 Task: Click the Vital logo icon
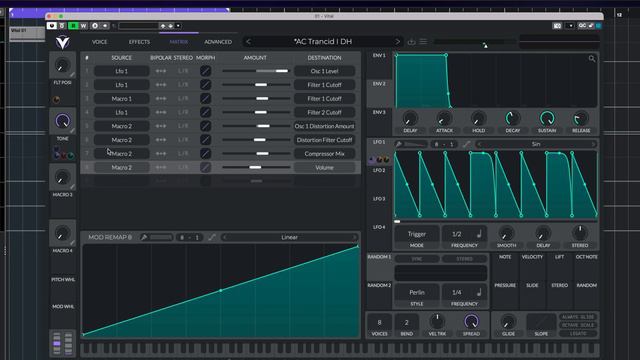(62, 42)
